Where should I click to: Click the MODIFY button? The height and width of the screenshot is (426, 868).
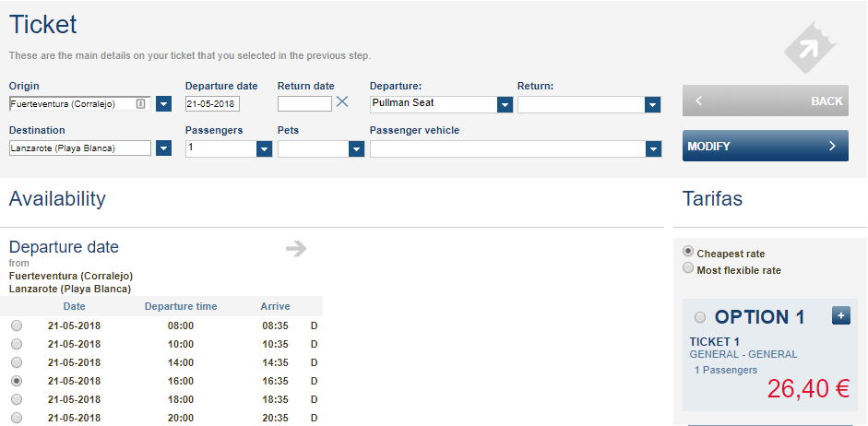pos(765,146)
